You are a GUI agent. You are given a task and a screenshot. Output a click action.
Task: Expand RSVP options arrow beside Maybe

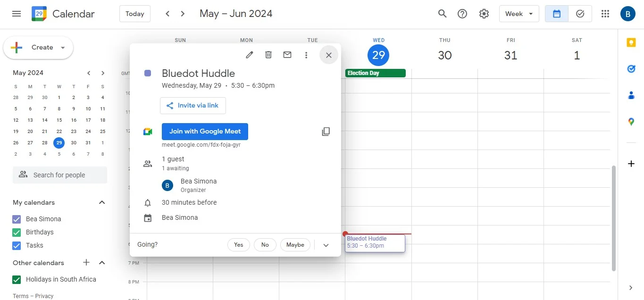[x=326, y=245]
